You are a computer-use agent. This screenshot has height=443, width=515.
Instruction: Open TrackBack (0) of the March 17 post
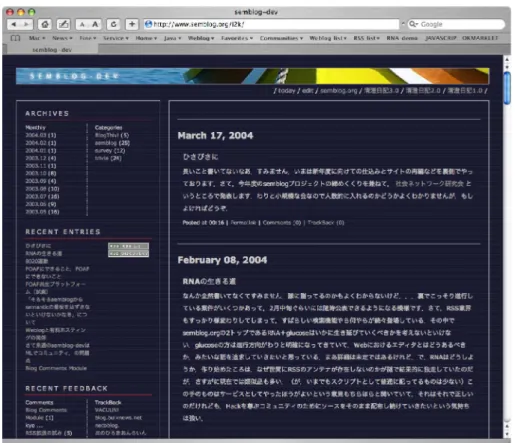tap(326, 223)
